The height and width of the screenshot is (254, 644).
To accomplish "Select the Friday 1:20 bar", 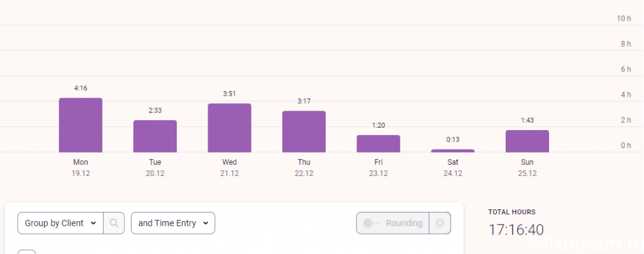I will pos(378,143).
